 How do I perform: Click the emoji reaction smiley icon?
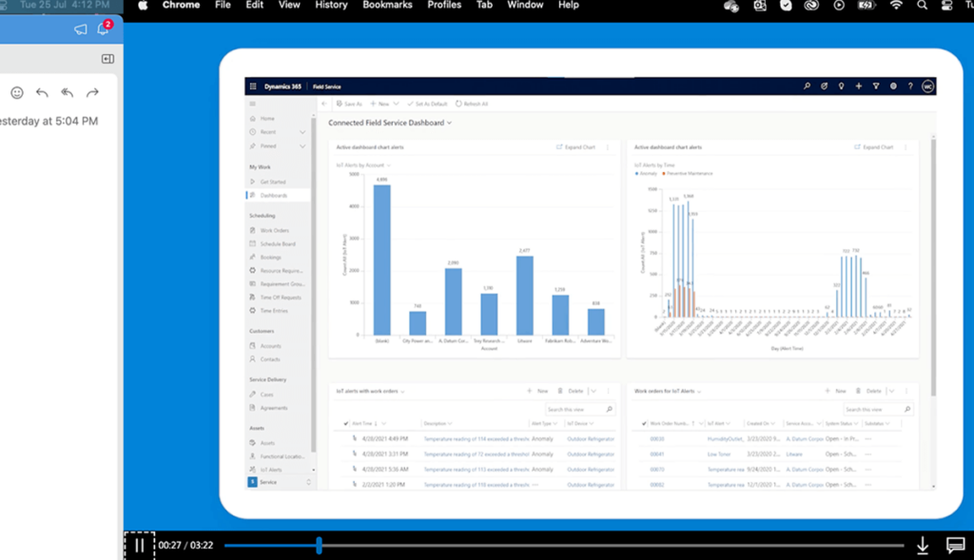(17, 92)
